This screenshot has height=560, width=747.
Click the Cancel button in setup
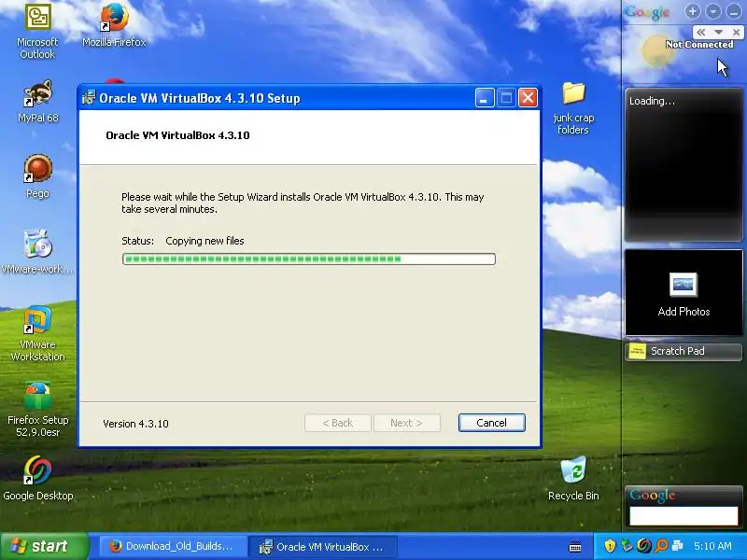492,423
